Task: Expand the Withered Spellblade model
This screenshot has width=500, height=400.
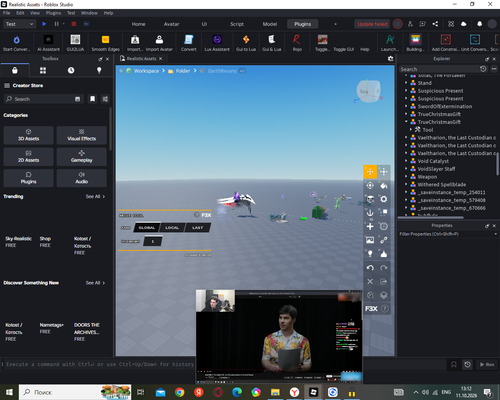Action: [406, 184]
